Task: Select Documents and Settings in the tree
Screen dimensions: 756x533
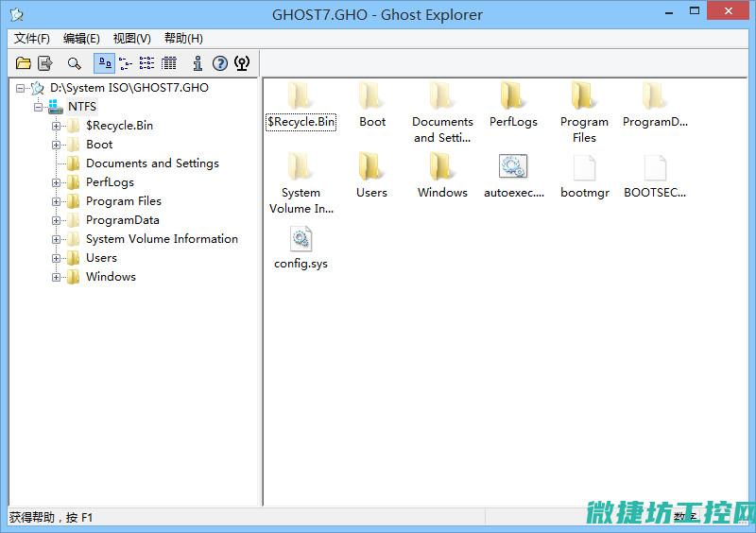Action: pyautogui.click(x=152, y=163)
